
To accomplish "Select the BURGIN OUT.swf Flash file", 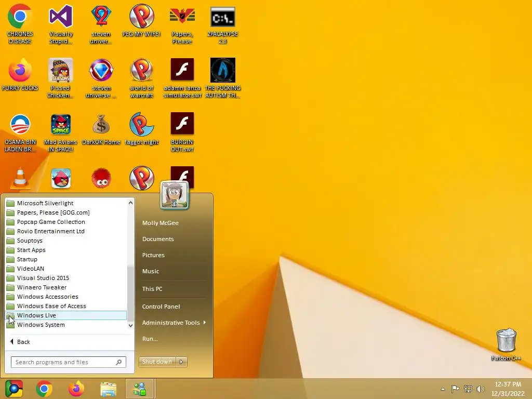I will click(182, 132).
